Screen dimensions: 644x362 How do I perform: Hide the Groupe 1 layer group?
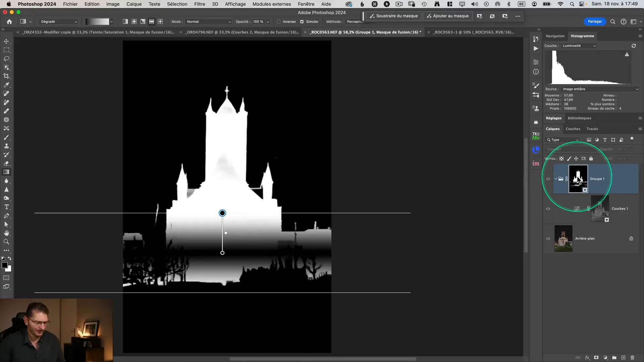(x=548, y=179)
